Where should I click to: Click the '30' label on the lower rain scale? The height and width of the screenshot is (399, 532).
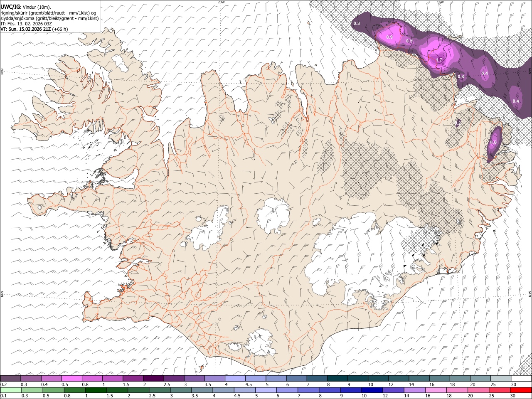coord(512,396)
